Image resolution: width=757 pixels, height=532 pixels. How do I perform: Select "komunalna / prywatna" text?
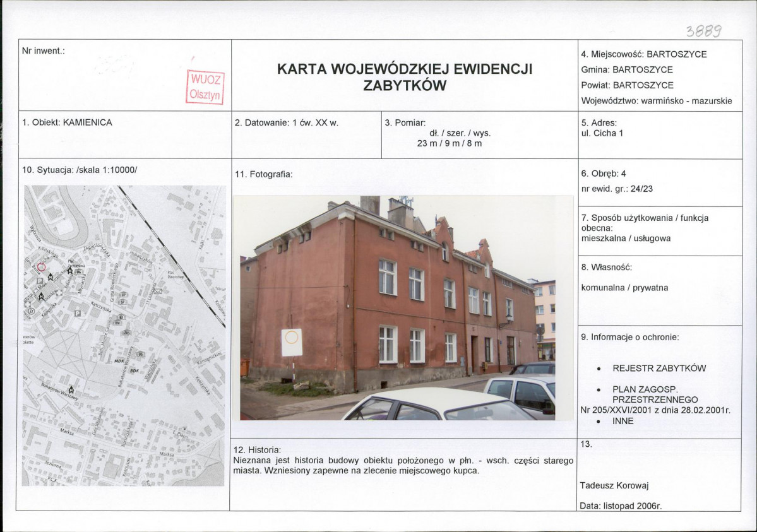(624, 288)
